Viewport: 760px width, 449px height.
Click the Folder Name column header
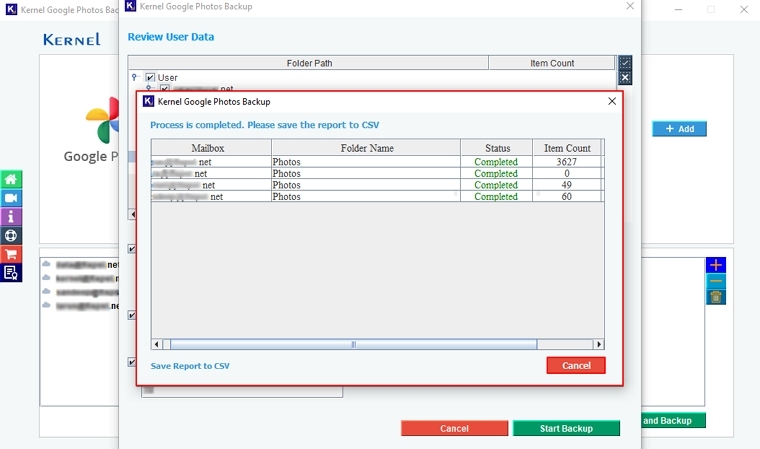coord(366,148)
